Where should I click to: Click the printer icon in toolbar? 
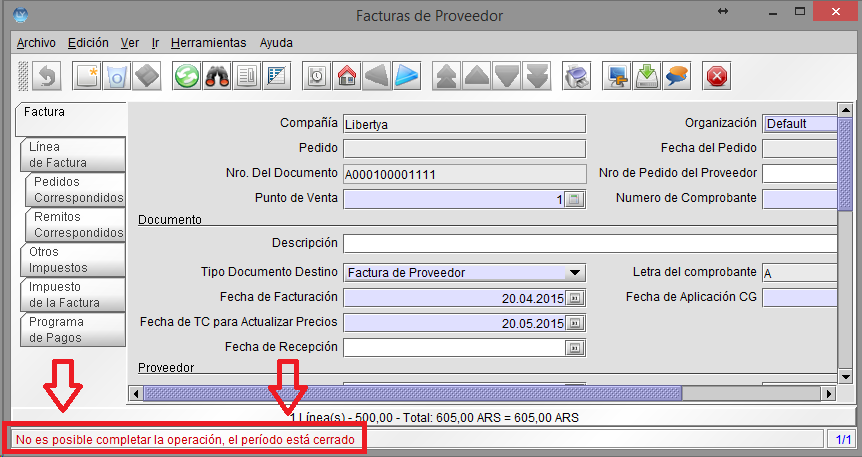click(576, 76)
